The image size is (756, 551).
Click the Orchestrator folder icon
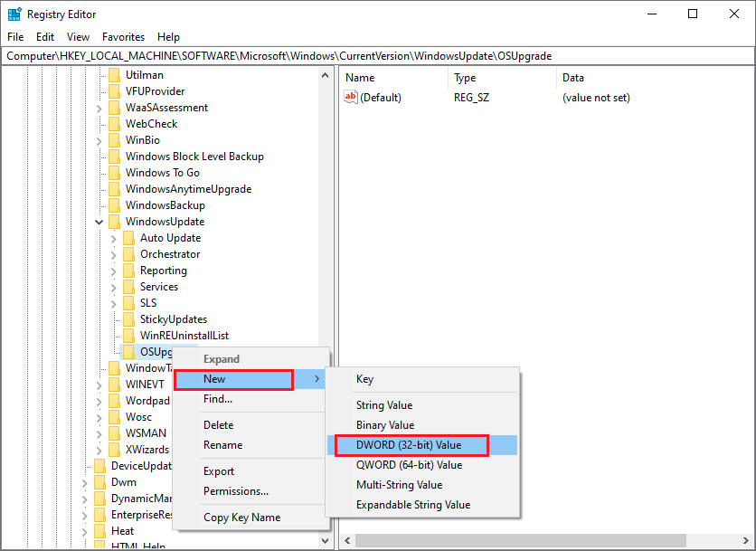tap(128, 254)
